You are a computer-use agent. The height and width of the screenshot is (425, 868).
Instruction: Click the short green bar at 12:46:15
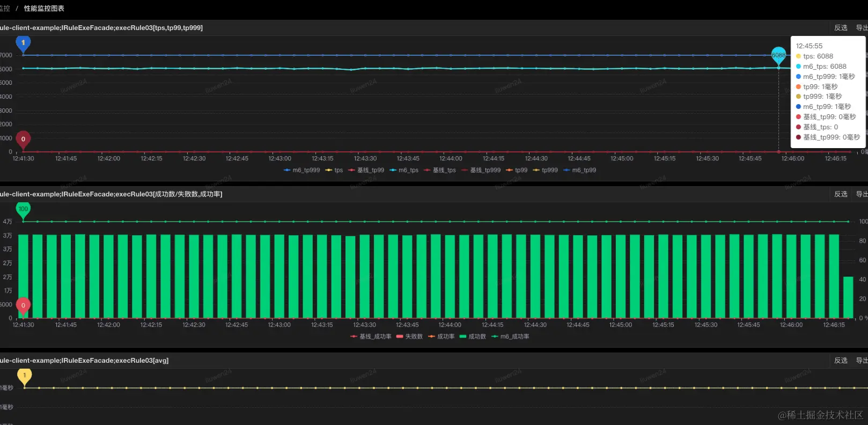[848, 297]
